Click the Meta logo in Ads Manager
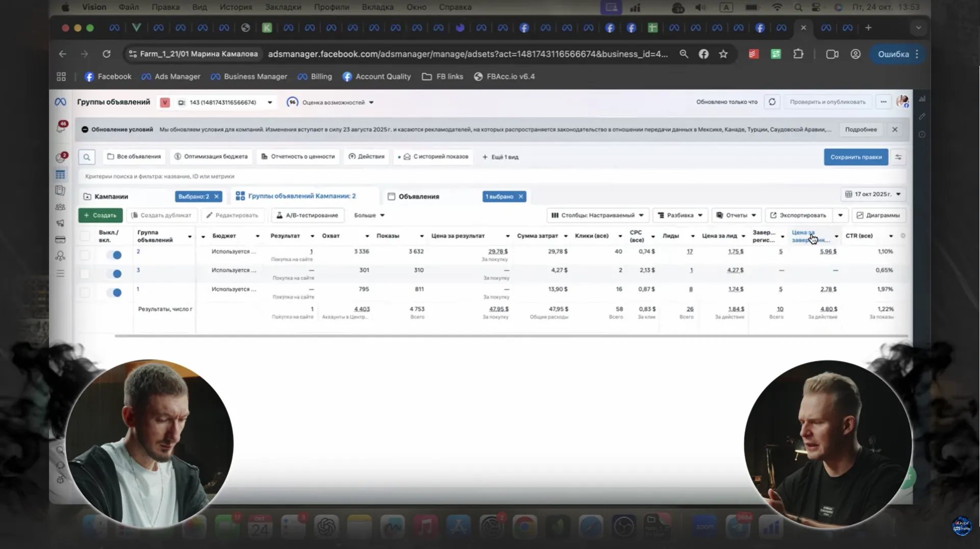The image size is (980, 549). [x=60, y=102]
